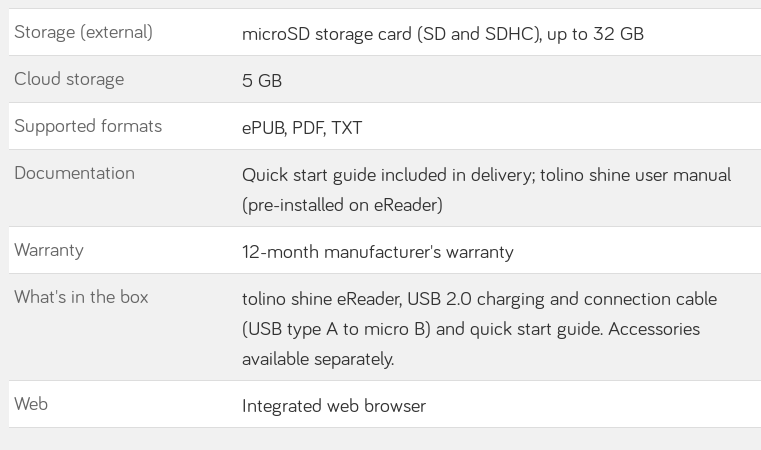Screen dimensions: 761x450
Task: Click the "Web" row label
Action: click(x=31, y=404)
